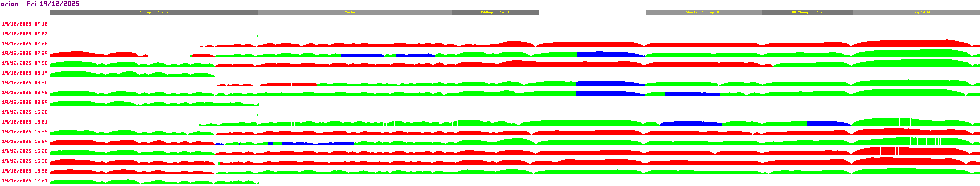The image size is (980, 186).
Task: Click the JJ Thompson Ave header segment
Action: 807,12
